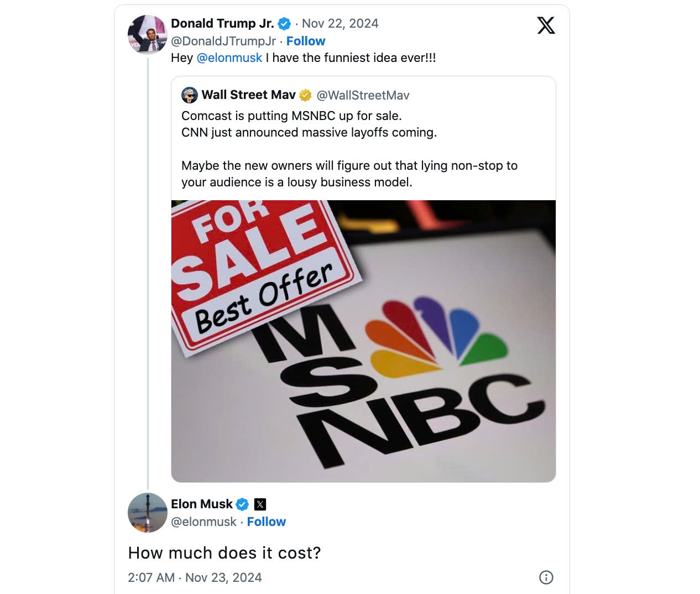Click the Wall Street Mav avatar
This screenshot has height=594, width=700.
tap(190, 95)
